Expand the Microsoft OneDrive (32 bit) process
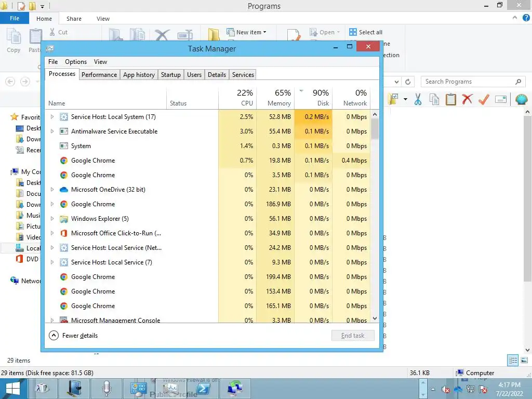Image resolution: width=532 pixels, height=399 pixels. point(52,190)
